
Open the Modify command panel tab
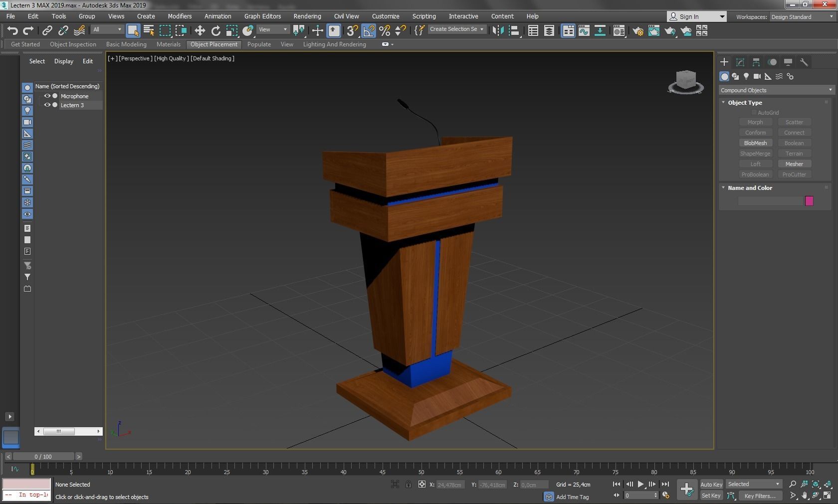pyautogui.click(x=740, y=62)
